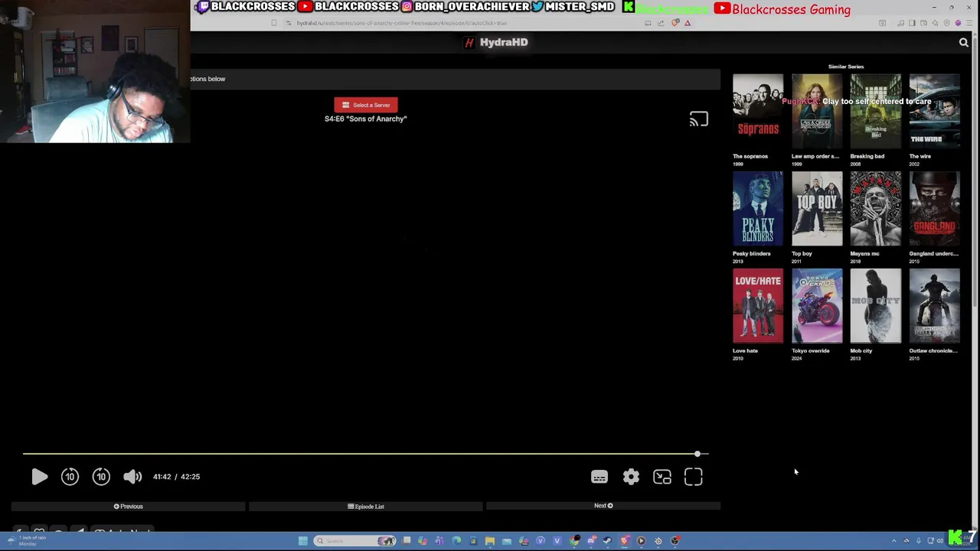Play the paused episode video

[x=39, y=477]
